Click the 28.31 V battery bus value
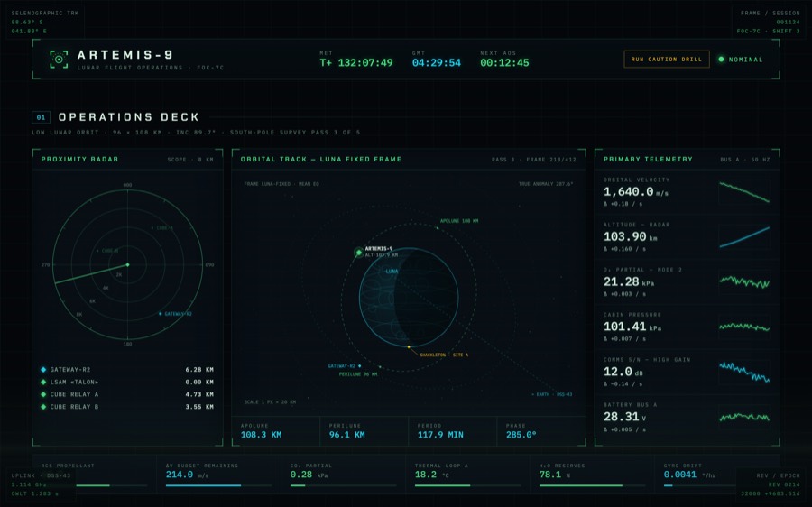 [x=624, y=417]
